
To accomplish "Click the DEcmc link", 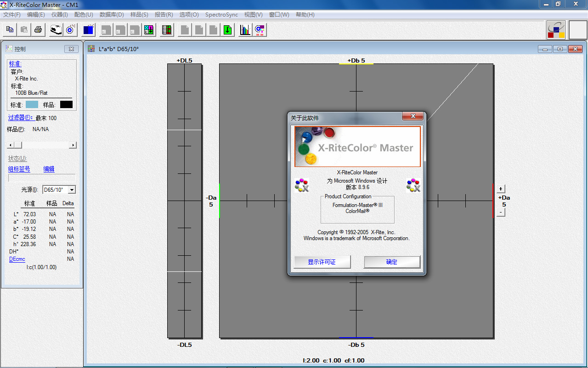I will 17,259.
